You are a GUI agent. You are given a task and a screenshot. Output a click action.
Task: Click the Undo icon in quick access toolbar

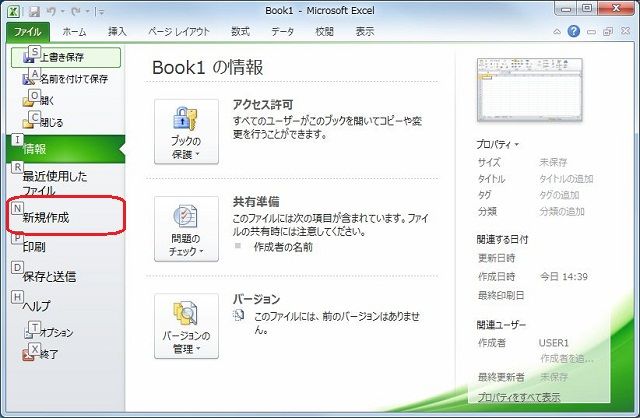coord(51,11)
